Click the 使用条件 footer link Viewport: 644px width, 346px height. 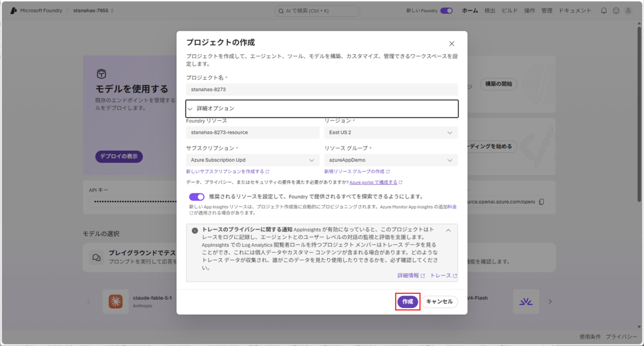590,337
